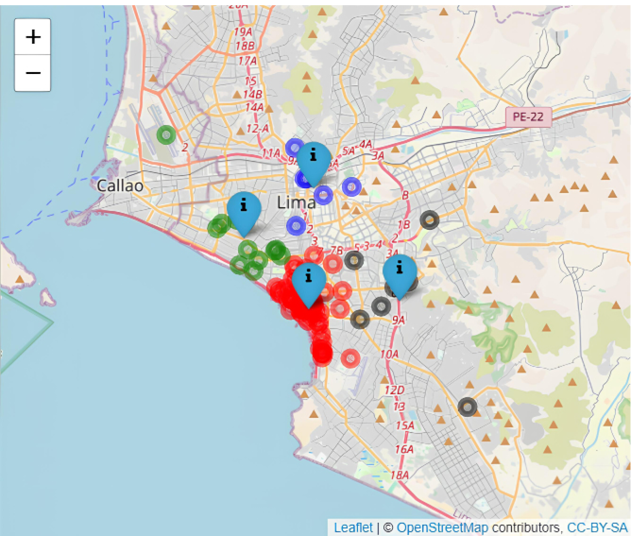Select the gray circle marker near 1B label
Image resolution: width=634 pixels, height=540 pixels.
(x=429, y=220)
